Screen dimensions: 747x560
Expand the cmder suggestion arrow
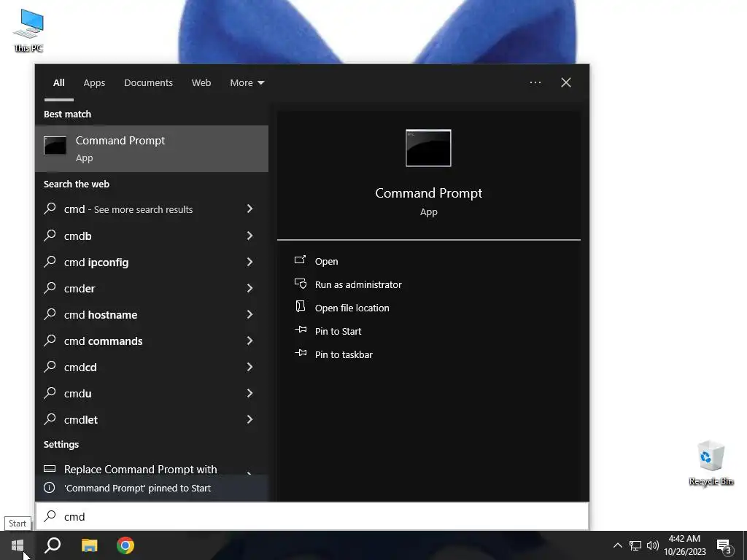(249, 287)
